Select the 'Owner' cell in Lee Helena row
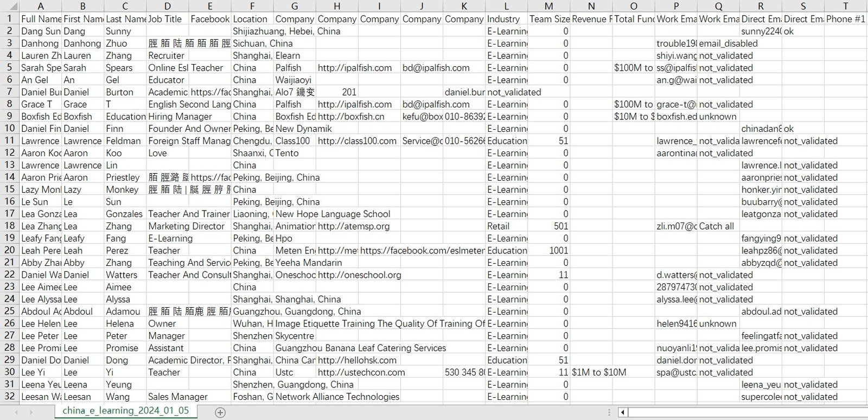The width and height of the screenshot is (868, 420). 168,323
